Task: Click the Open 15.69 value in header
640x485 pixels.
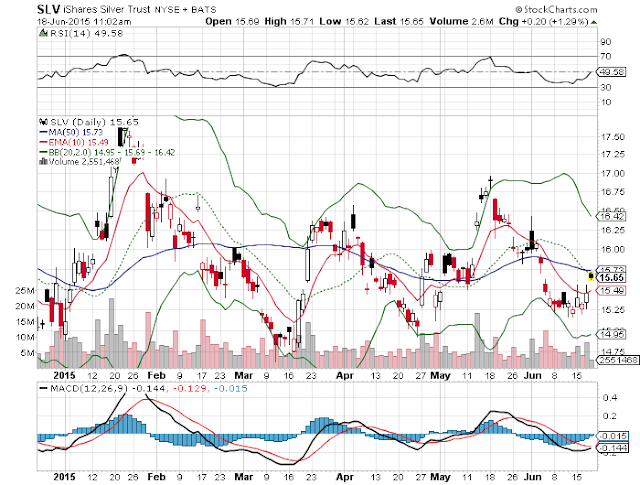Action: click(x=232, y=21)
